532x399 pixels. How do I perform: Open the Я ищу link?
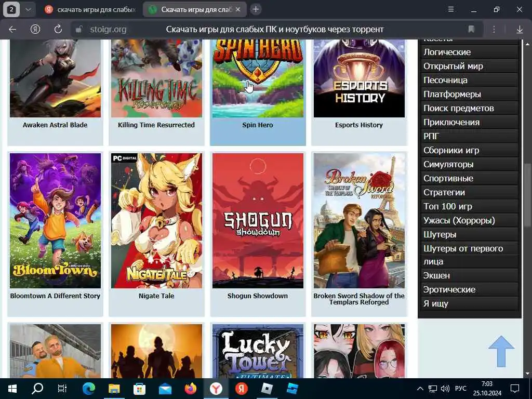[x=470, y=303]
